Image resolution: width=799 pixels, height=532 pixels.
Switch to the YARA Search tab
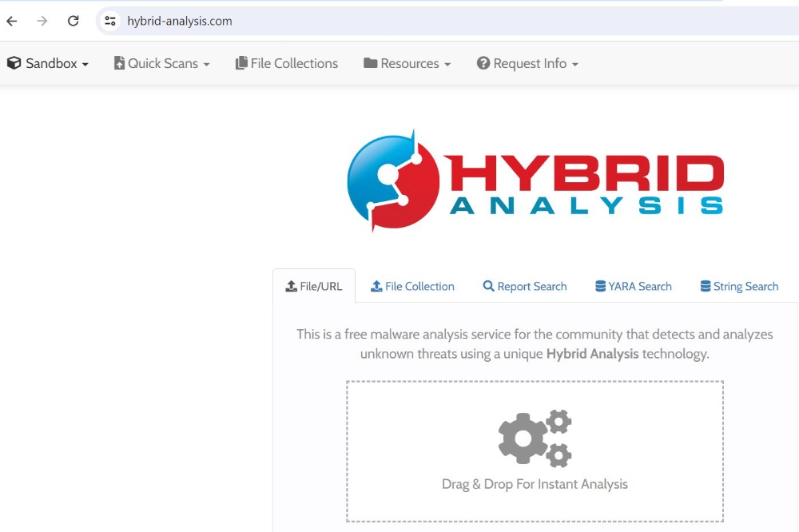634,287
